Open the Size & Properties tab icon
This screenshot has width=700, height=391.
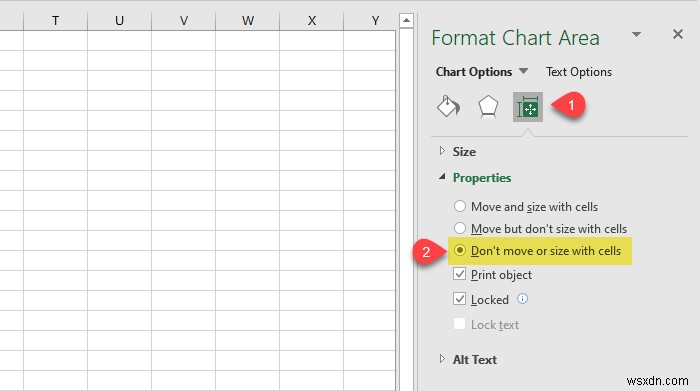[528, 107]
